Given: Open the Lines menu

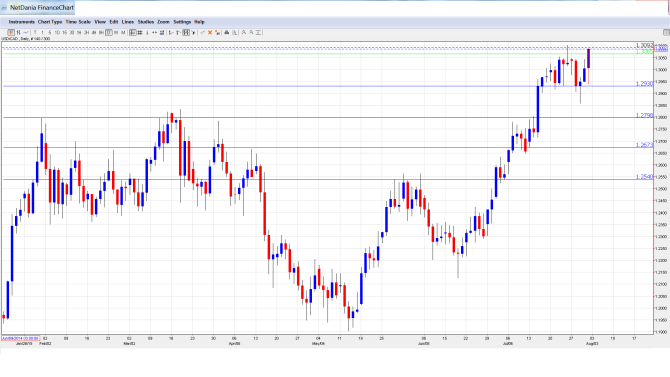Looking at the screenshot, I should [128, 22].
